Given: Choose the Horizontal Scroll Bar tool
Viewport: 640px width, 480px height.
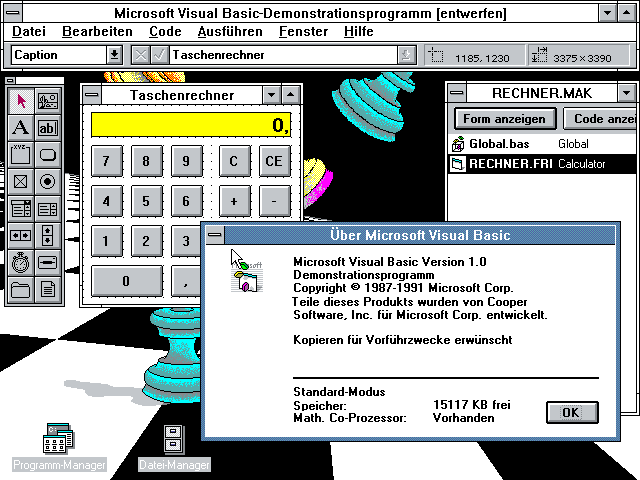Looking at the screenshot, I should (21, 236).
